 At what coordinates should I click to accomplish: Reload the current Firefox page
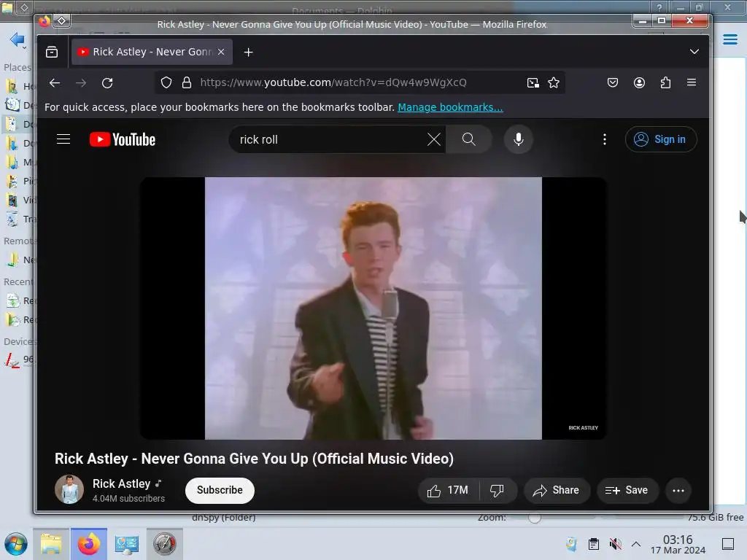(x=107, y=83)
